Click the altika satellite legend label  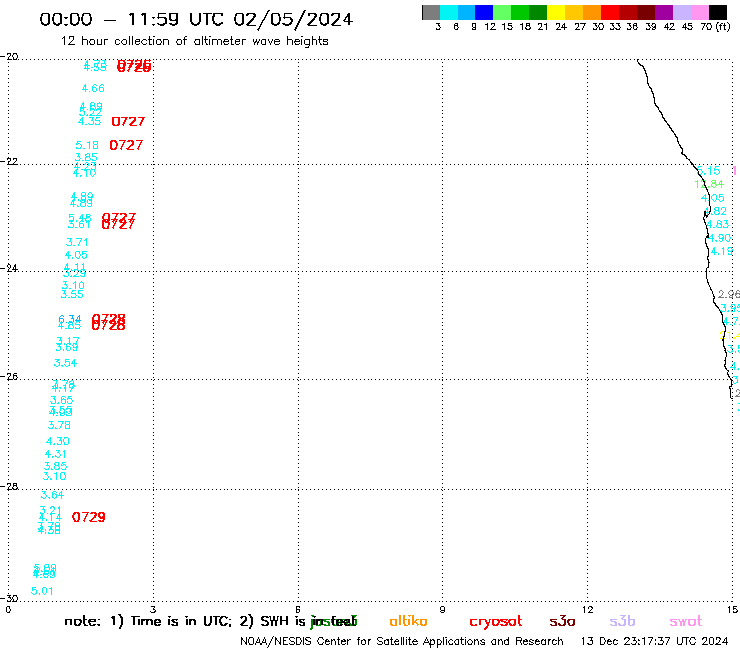(x=408, y=621)
